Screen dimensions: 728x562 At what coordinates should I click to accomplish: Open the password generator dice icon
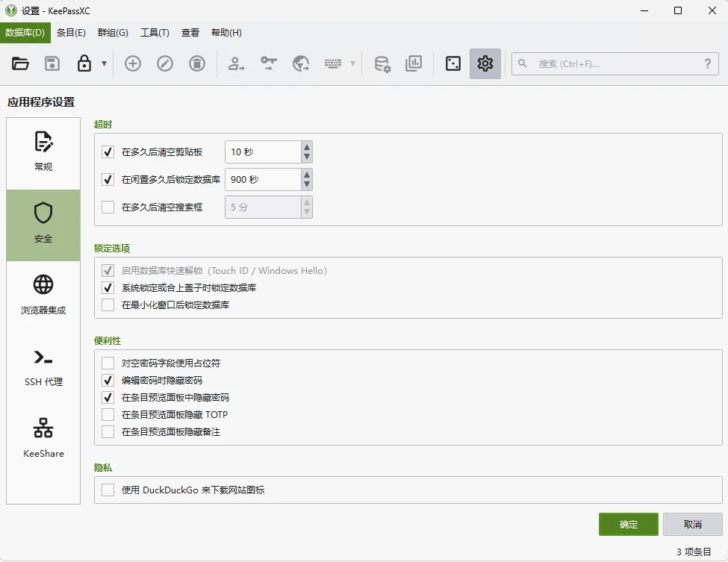(x=453, y=63)
